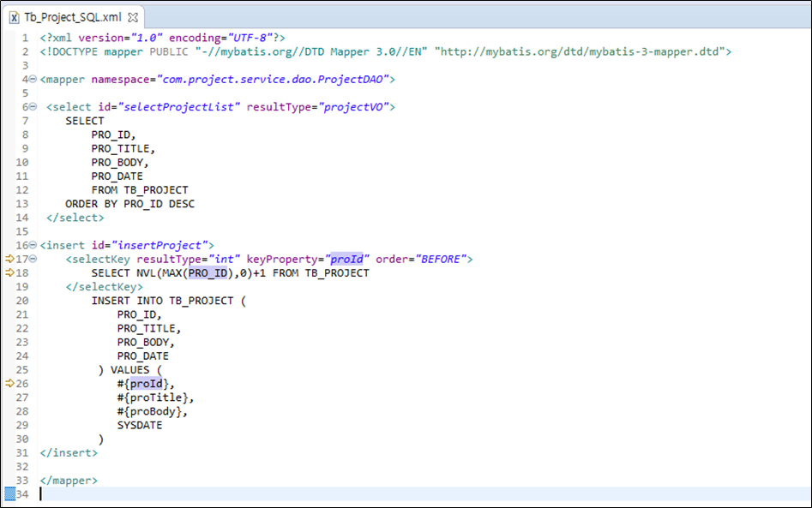Click the arrow marker at line 26

[9, 383]
